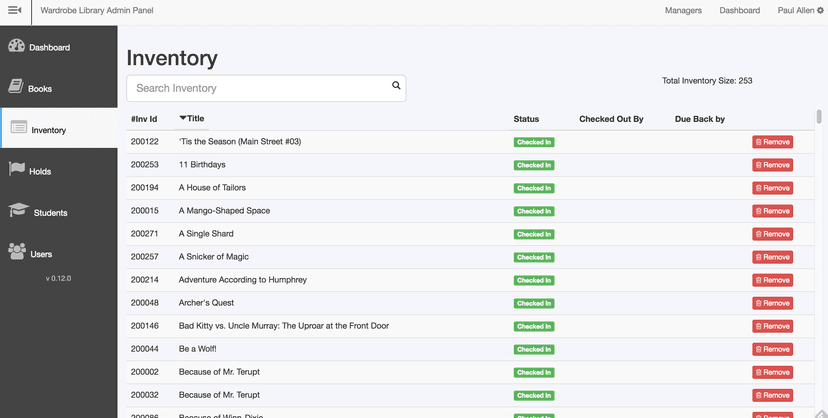Click the Inv Id 200194 cell
828x418 pixels.
tap(145, 187)
